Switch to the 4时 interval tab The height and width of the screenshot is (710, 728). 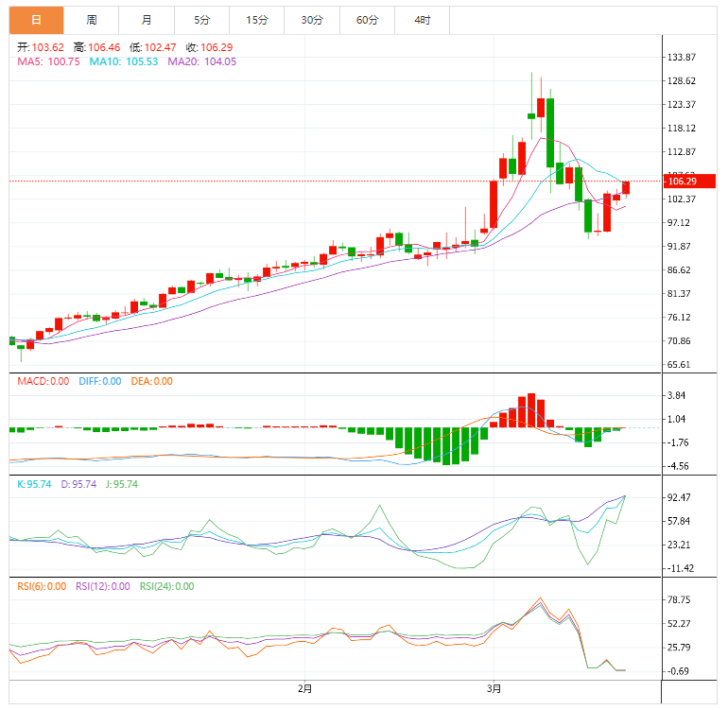pyautogui.click(x=422, y=20)
